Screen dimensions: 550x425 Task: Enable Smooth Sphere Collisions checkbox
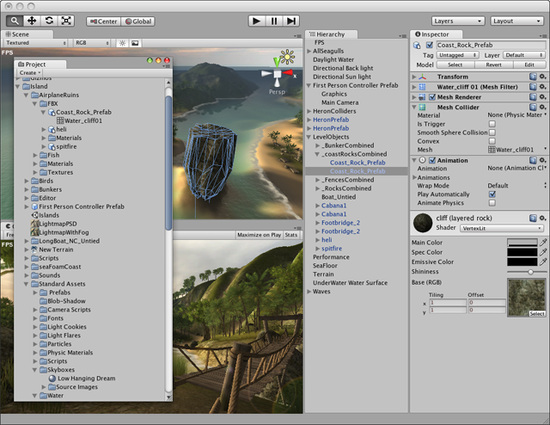[492, 133]
